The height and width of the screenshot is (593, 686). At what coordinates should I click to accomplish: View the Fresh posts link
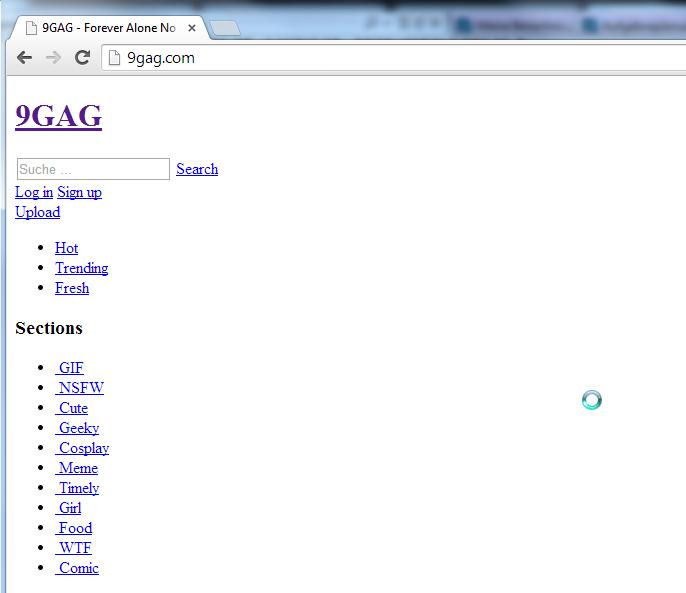(72, 288)
